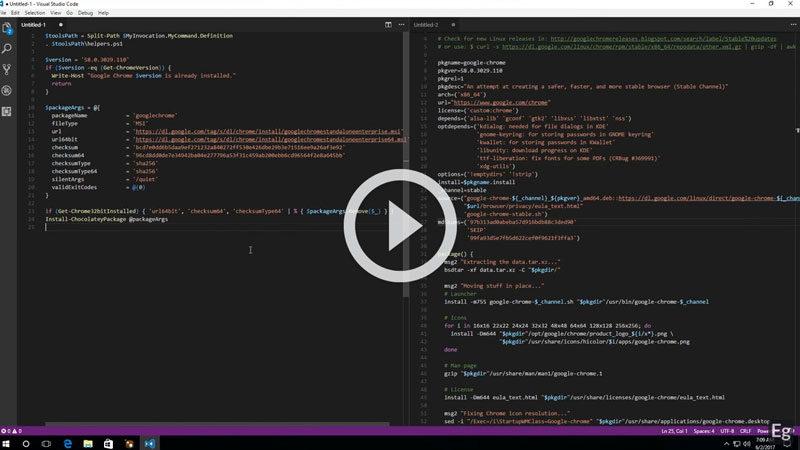Viewport: 800px width, 450px height.
Task: Follow the googlechromestandaloneenterprise.msi url link
Action: [x=268, y=132]
